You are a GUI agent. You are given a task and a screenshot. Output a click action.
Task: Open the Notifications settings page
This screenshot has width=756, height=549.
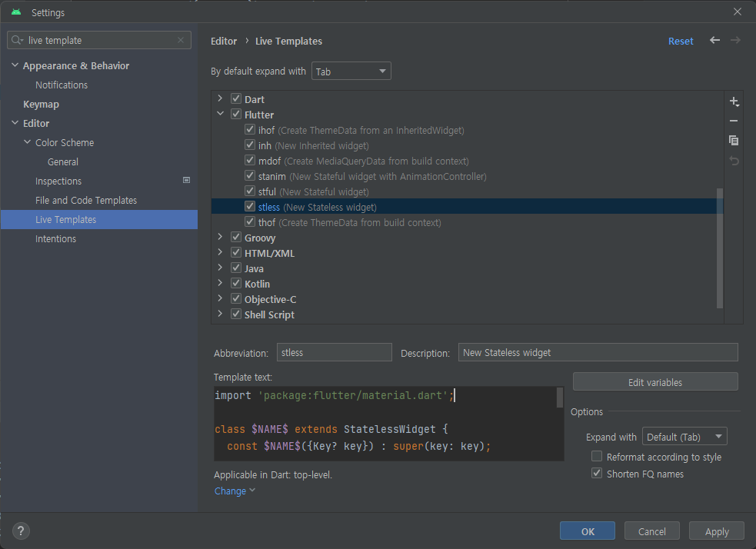tap(62, 85)
